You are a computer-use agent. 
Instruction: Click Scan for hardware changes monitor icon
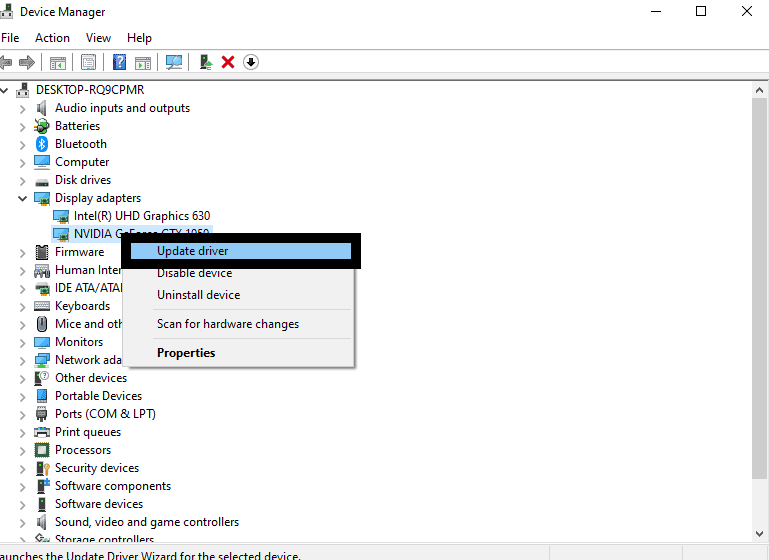point(174,62)
